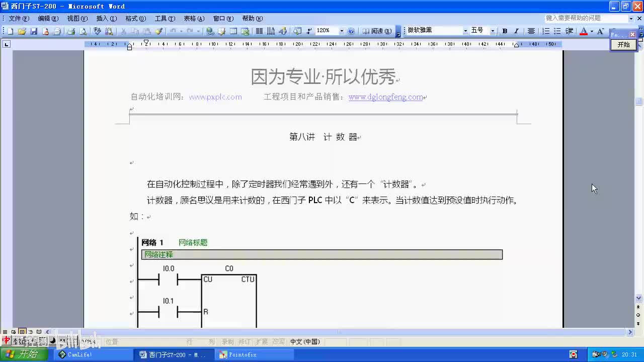Click the horizontal scrollbar right arrow
This screenshot has height=362, width=644.
point(630,332)
